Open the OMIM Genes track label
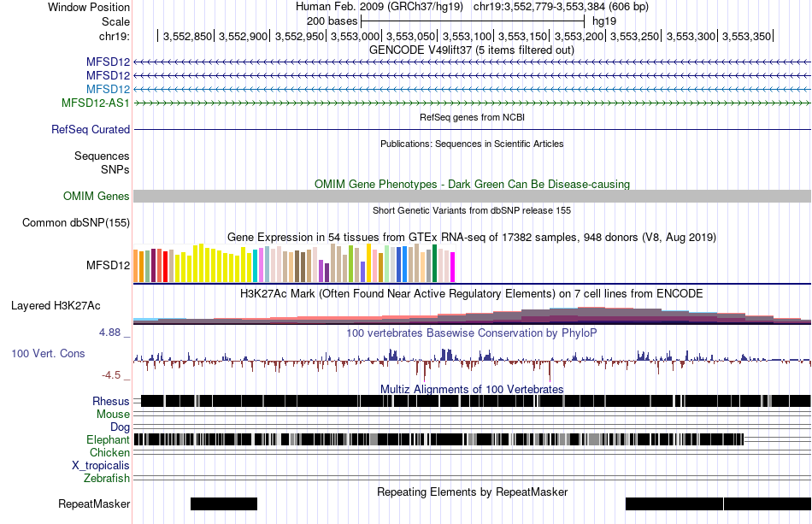Viewport: 812px width, 524px height. click(97, 197)
